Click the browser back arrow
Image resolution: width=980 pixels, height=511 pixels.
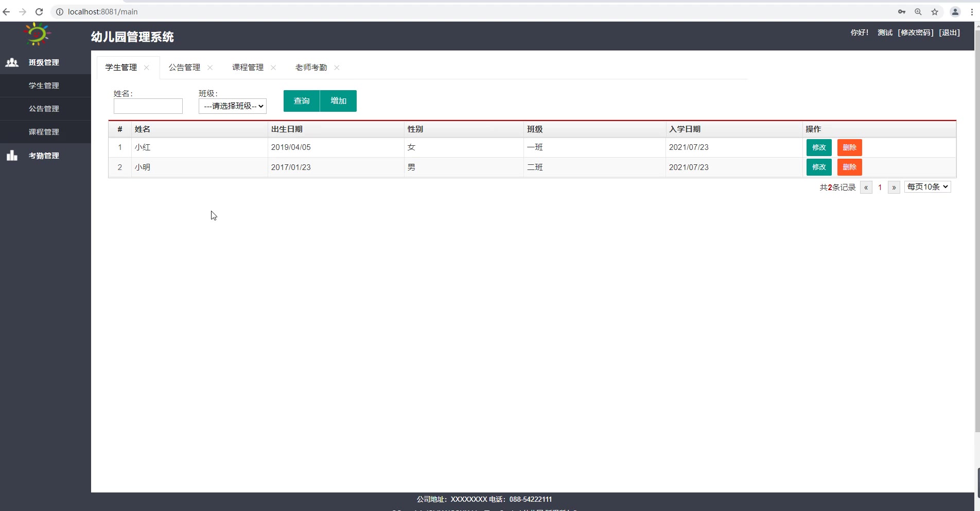[7, 12]
